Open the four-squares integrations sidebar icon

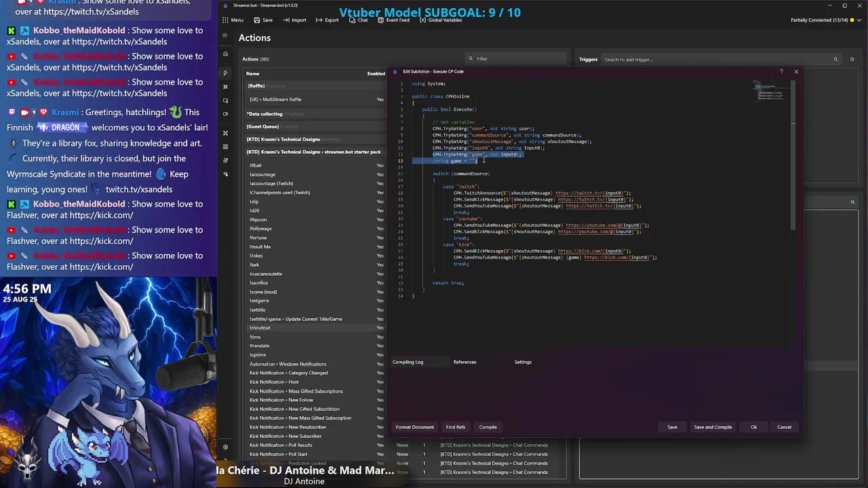[225, 146]
